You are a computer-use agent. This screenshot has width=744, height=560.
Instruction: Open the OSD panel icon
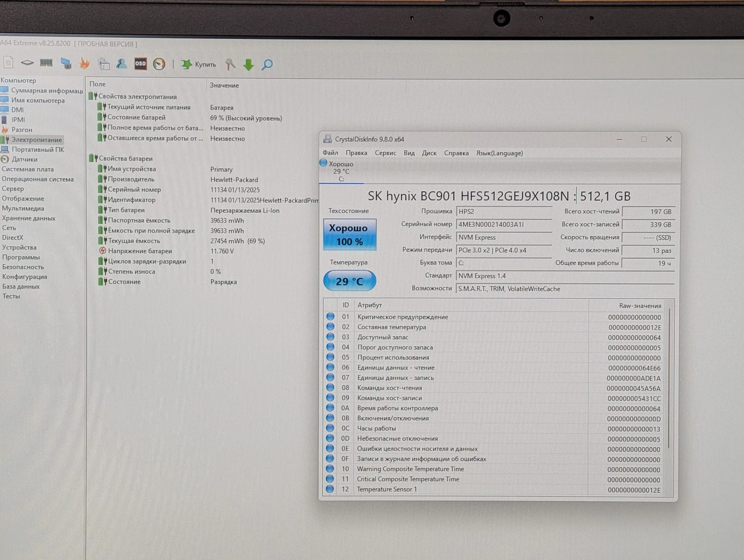[141, 64]
